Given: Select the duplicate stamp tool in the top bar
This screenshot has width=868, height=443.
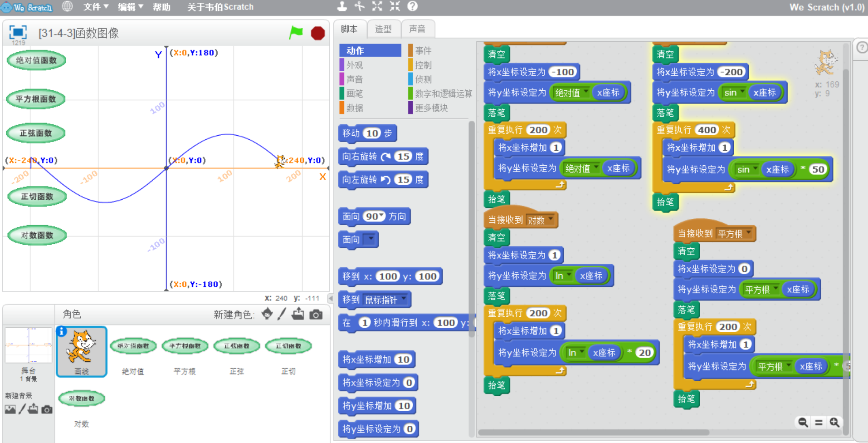Looking at the screenshot, I should click(342, 6).
